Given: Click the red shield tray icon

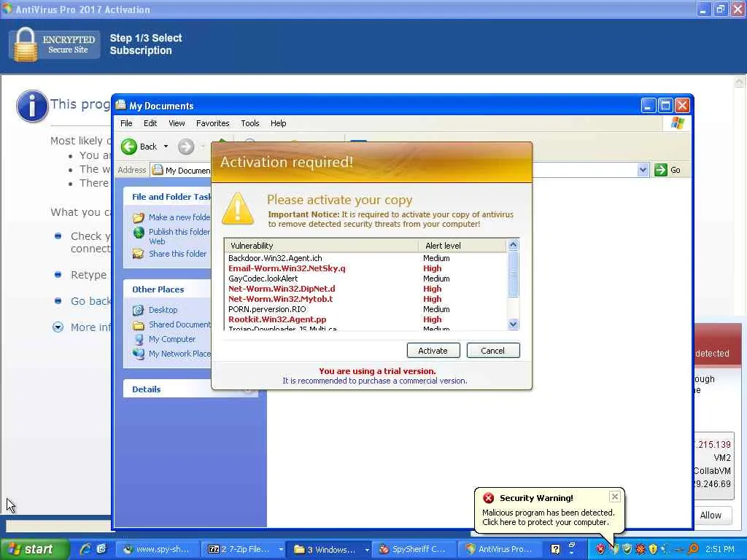Looking at the screenshot, I should click(600, 550).
